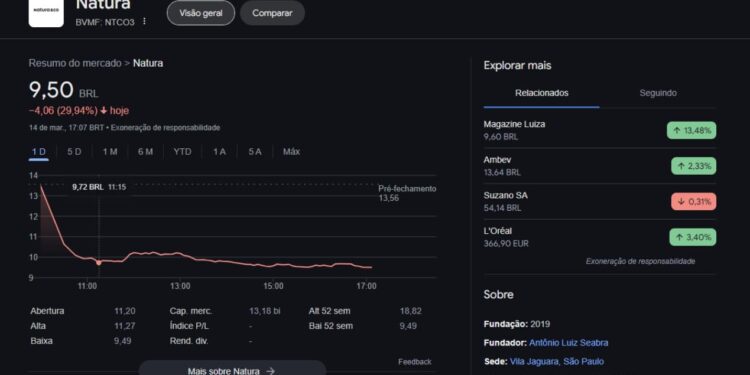Click the Baixa value 9,49
The height and width of the screenshot is (375, 750).
122,341
